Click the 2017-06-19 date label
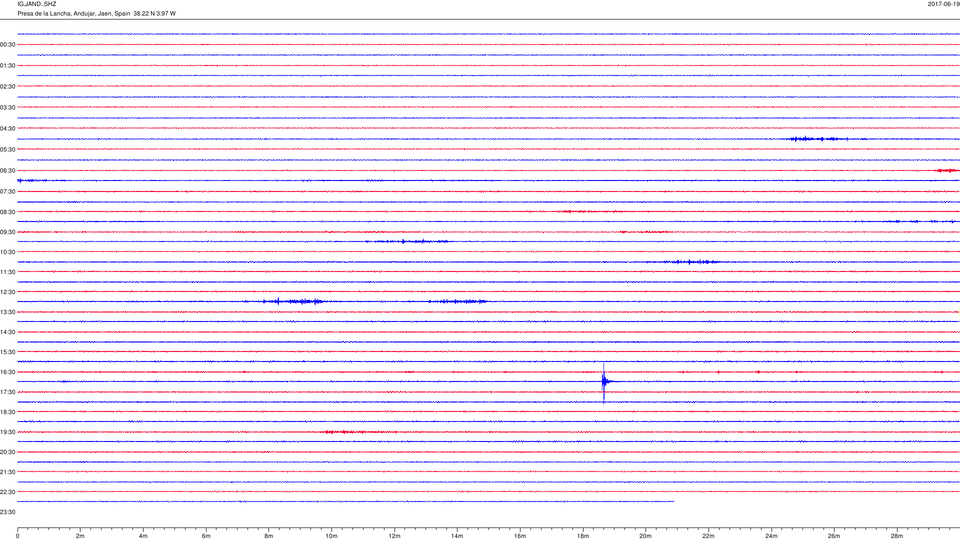 [943, 4]
